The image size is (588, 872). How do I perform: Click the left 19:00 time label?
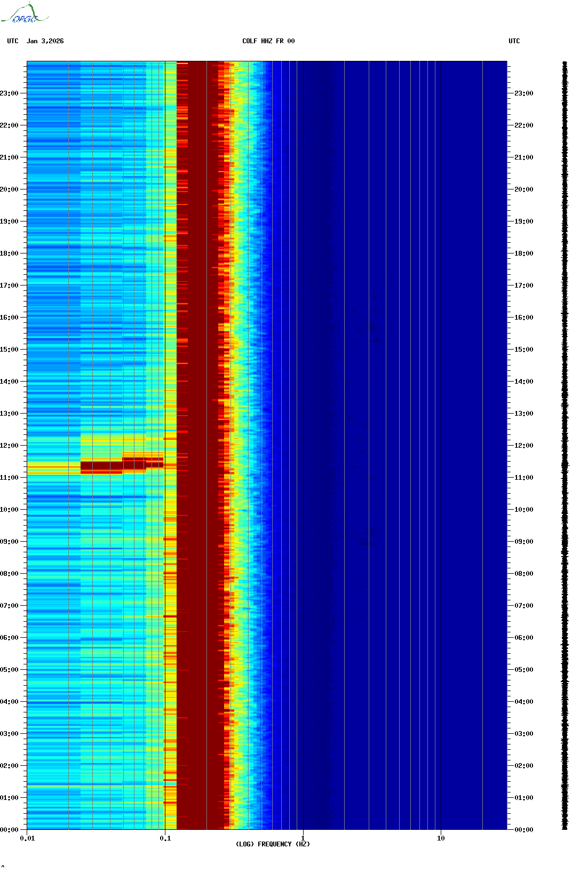point(9,221)
